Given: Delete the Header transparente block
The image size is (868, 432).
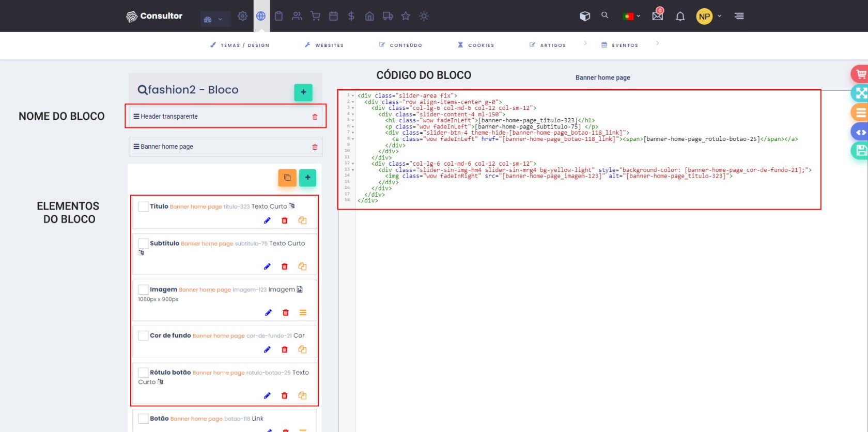Looking at the screenshot, I should click(x=315, y=117).
